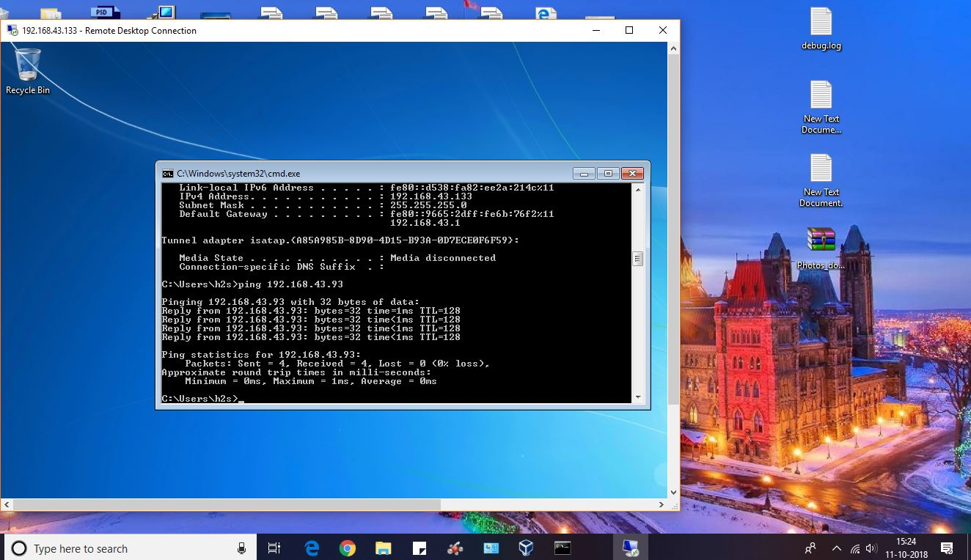Click the 192.168.43.1 gateway address text

click(425, 223)
